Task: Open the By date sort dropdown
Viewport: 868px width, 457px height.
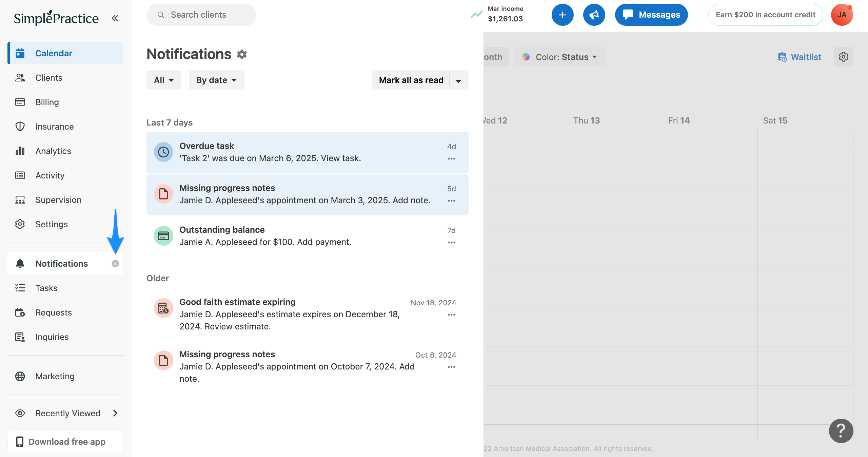Action: pyautogui.click(x=216, y=80)
